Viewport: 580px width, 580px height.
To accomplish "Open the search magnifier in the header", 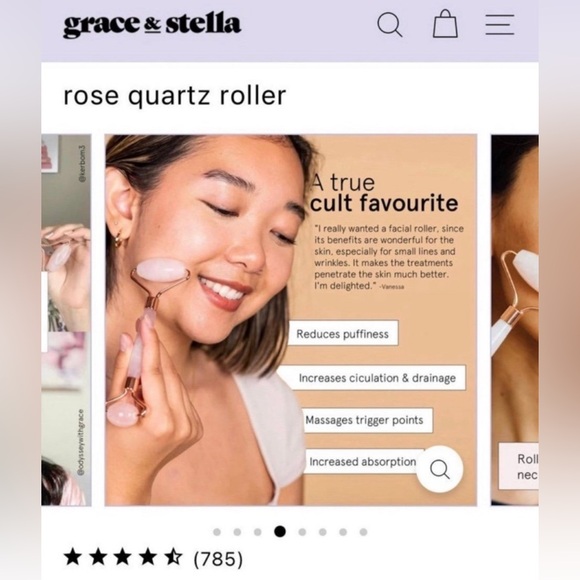I will coord(390,25).
